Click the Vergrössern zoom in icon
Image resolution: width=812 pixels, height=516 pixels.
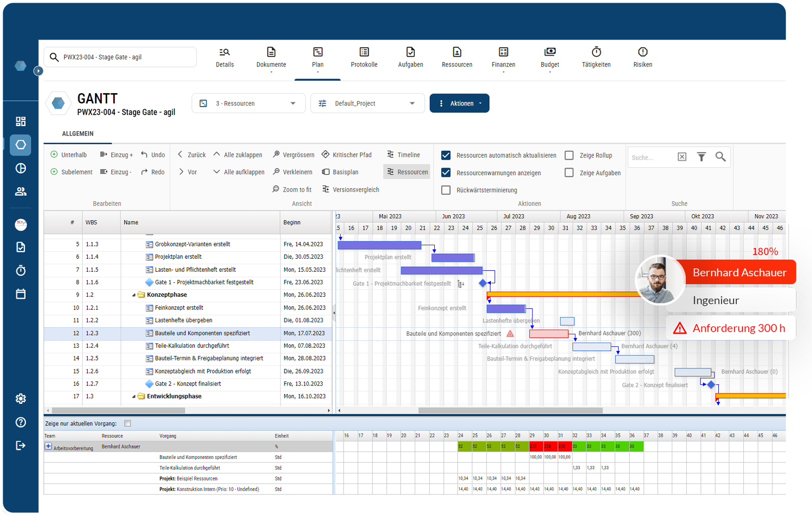click(x=276, y=155)
